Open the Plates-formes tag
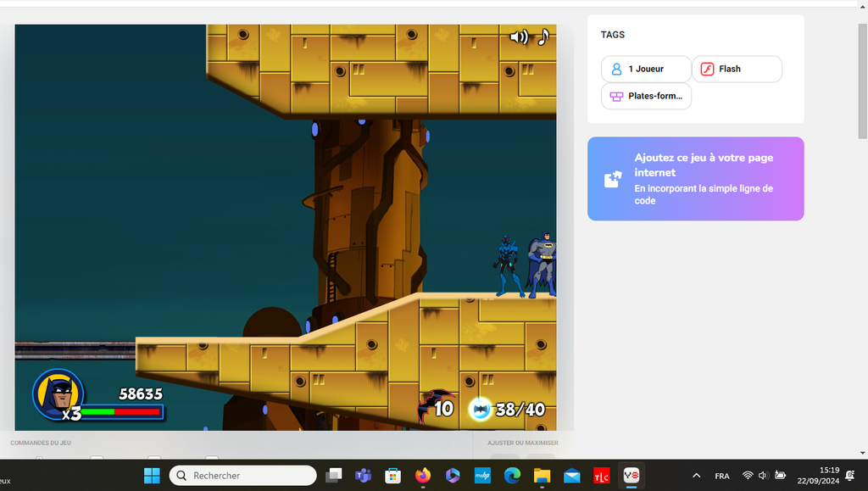The image size is (868, 491). (x=646, y=96)
